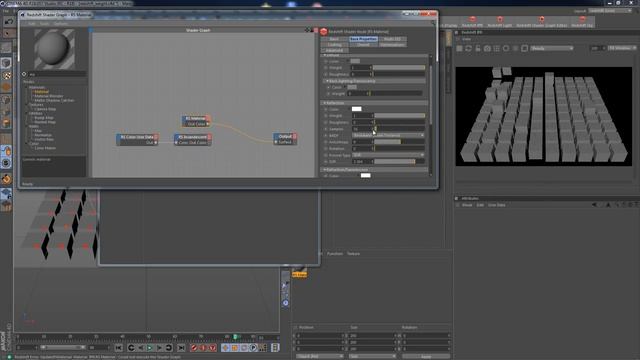Image resolution: width=640 pixels, height=360 pixels.
Task: Open Object (Rel) coordinate dropdown
Action: (x=320, y=356)
